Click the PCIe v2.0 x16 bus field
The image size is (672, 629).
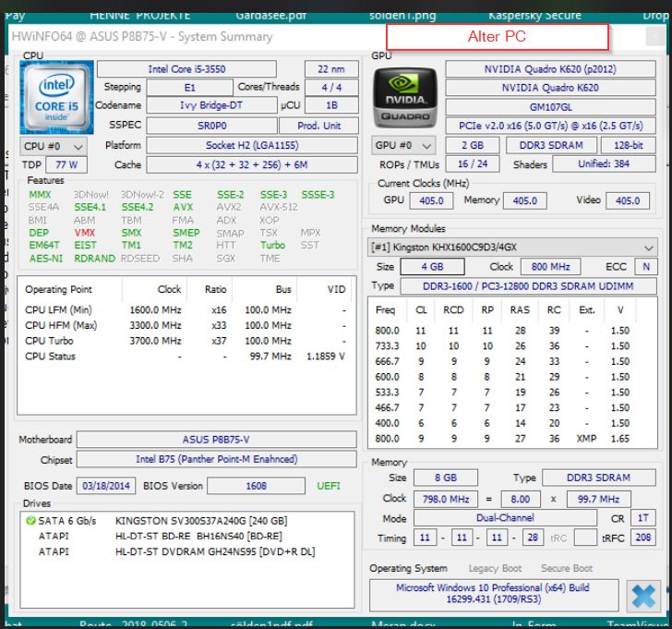551,126
